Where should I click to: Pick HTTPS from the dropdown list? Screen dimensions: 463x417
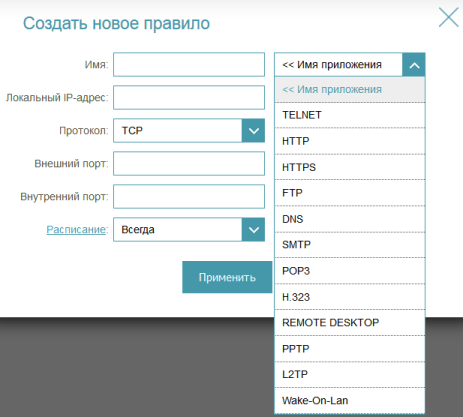click(350, 167)
